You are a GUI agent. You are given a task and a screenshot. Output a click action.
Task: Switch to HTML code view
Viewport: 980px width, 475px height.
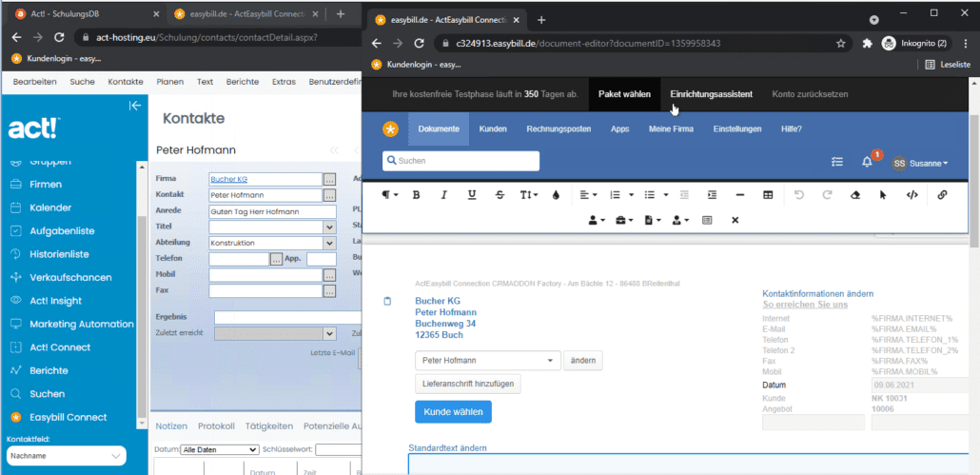tap(911, 195)
